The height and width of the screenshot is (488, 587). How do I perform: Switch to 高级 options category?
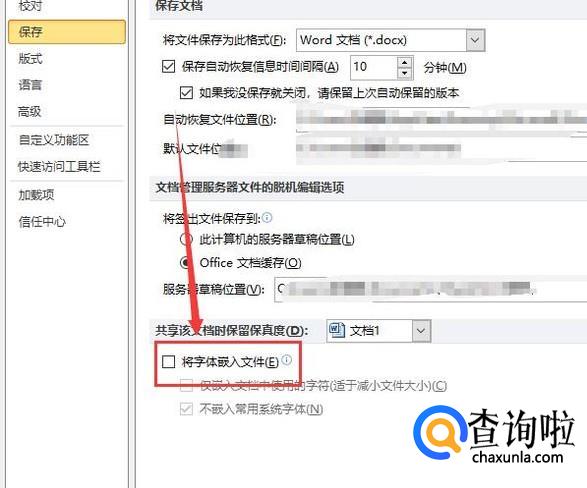(30, 111)
